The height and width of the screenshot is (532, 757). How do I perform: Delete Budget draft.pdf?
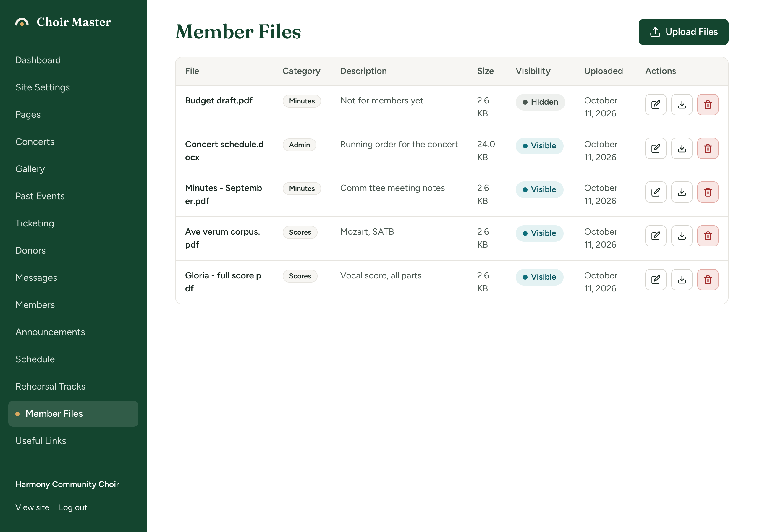(x=708, y=105)
